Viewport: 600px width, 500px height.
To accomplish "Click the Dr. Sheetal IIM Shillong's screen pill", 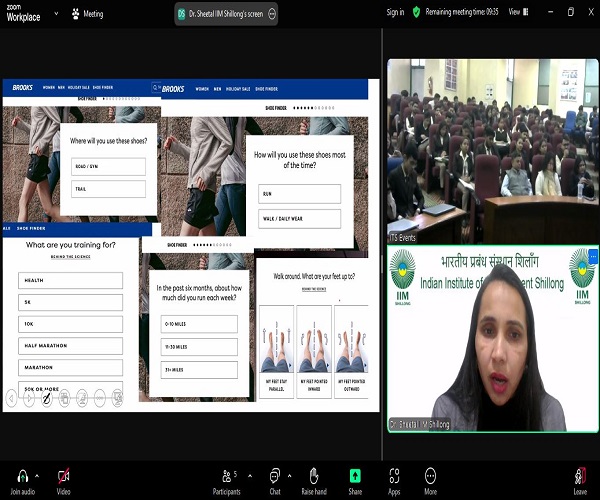I will 226,14.
